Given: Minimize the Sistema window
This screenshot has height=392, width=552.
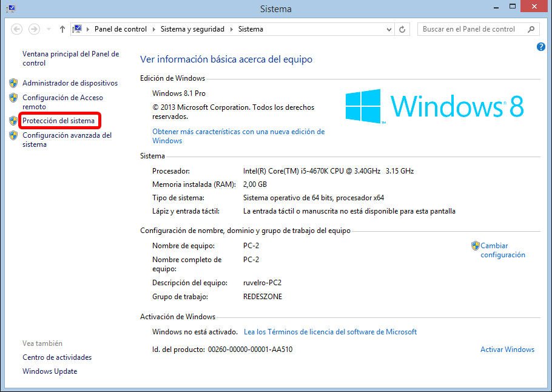Looking at the screenshot, I should tap(496, 7).
